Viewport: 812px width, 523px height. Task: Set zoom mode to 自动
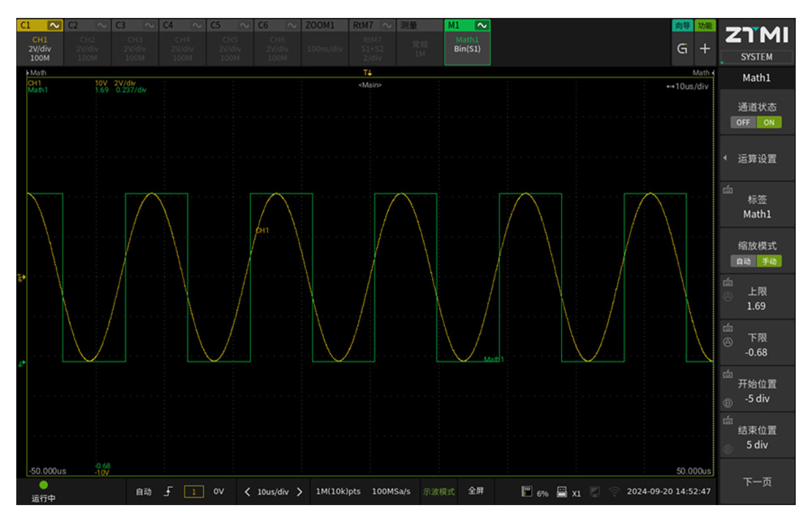(743, 261)
